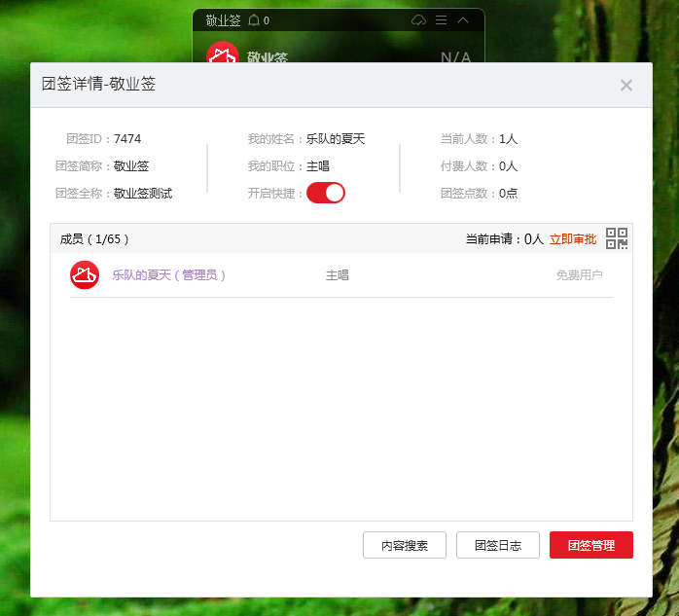Image resolution: width=679 pixels, height=616 pixels.
Task: Open the hamburger menu in 敬业签 window
Action: [x=441, y=19]
